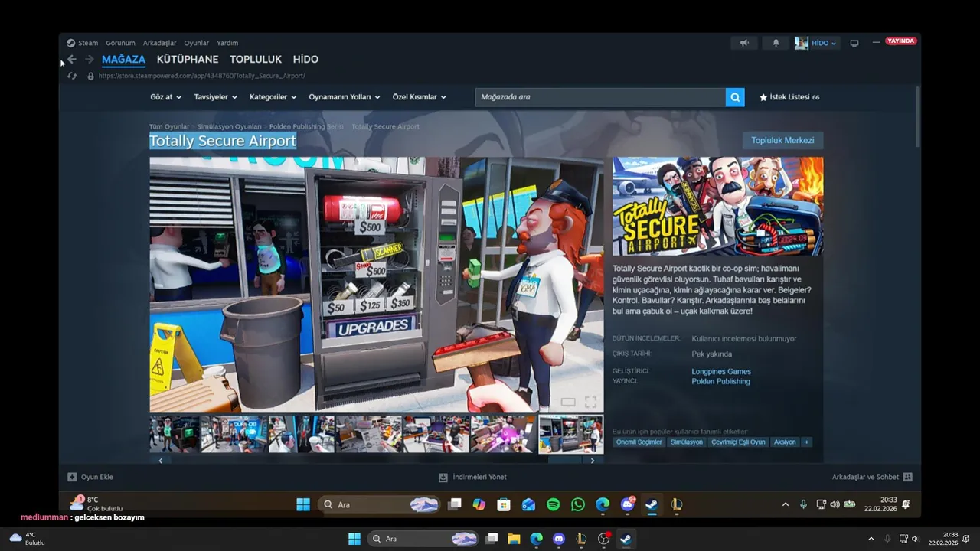
Task: Open Discord with badge in streamed taskbar
Action: click(x=628, y=504)
